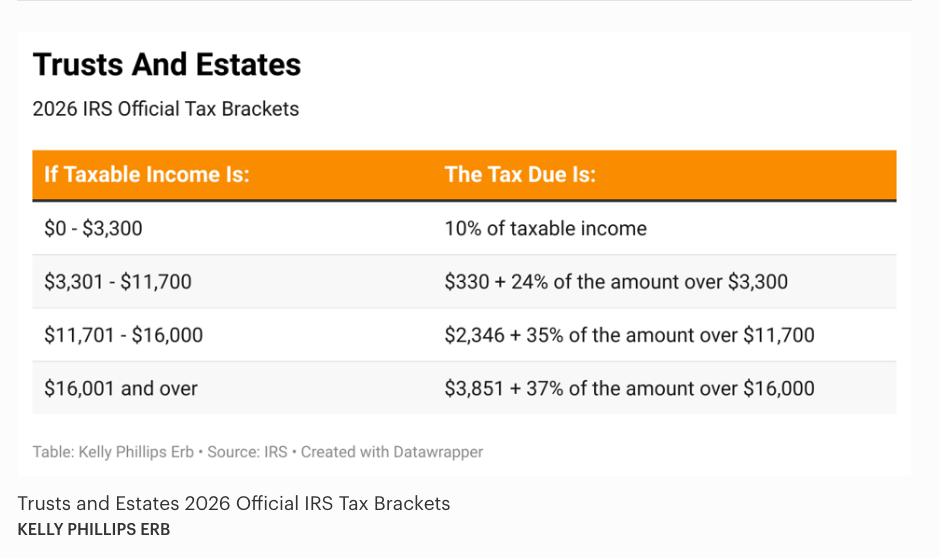This screenshot has height=558, width=940.
Task: Click the "KELLY PHILLIPS ERB" photo credit
Action: coord(93,529)
